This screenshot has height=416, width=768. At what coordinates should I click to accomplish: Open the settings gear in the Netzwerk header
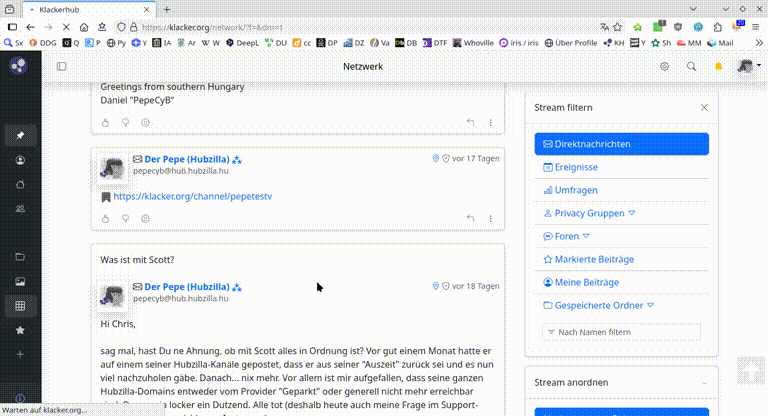(664, 67)
